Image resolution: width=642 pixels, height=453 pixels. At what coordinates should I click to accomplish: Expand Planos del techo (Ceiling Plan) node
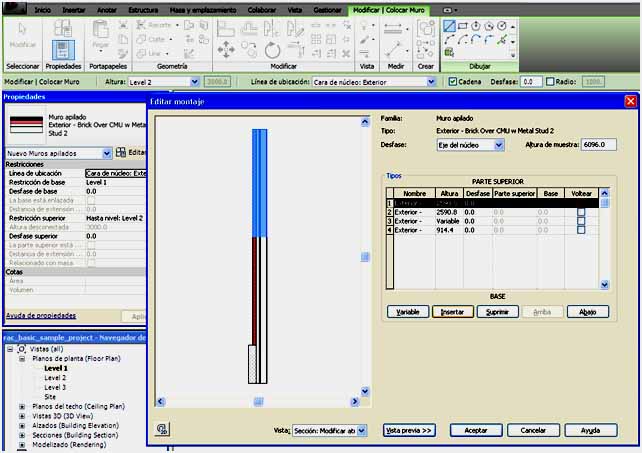(x=22, y=407)
